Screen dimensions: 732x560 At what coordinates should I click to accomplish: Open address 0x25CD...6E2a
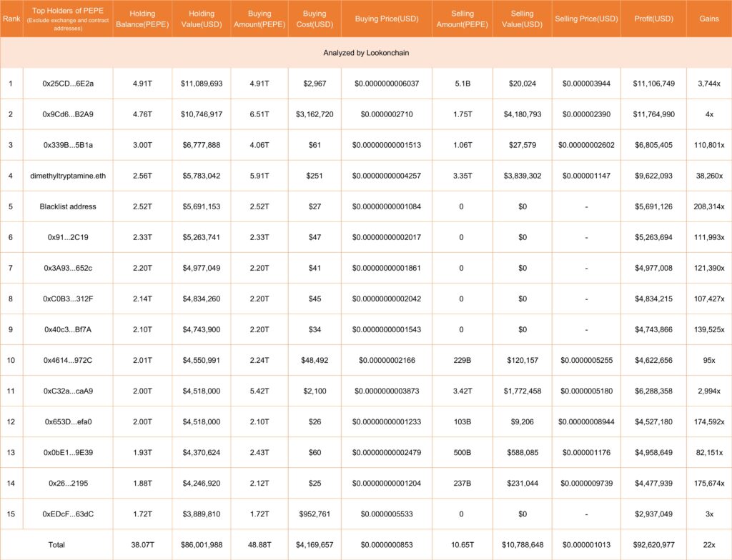coord(68,84)
